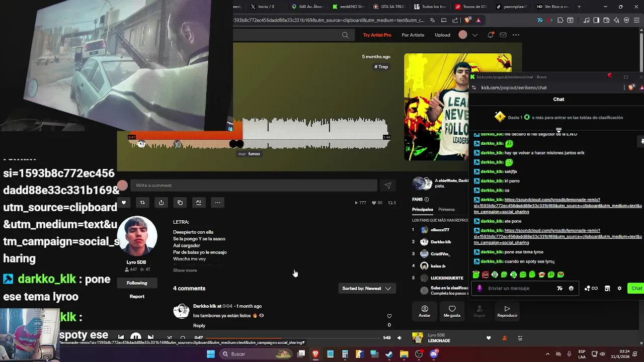
Task: Click the purple microphone icon in chat input
Action: (x=479, y=288)
